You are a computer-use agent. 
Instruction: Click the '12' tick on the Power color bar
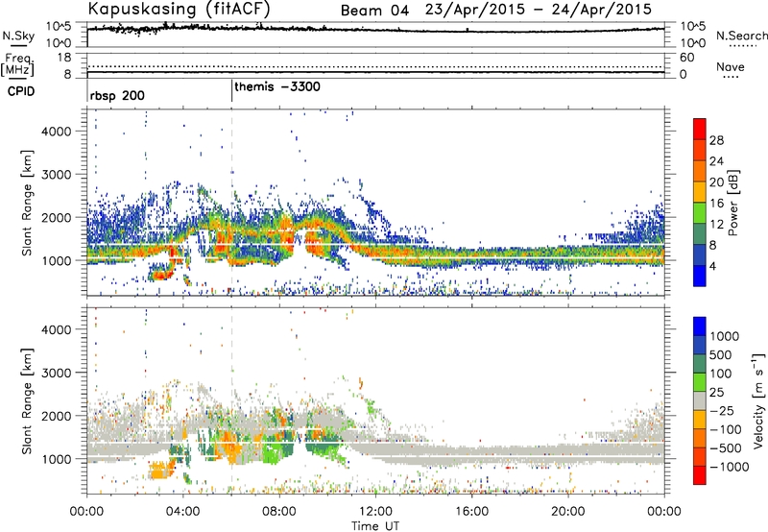coord(716,225)
